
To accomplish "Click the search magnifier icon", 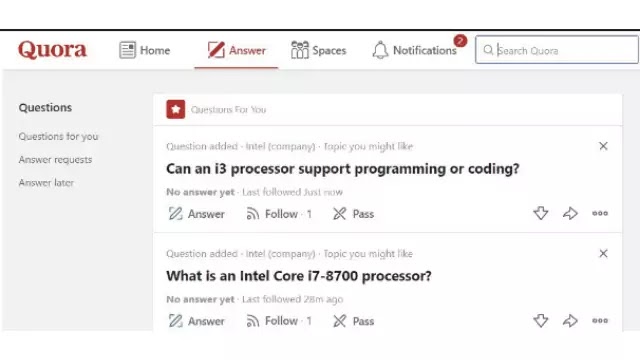I will [x=488, y=50].
